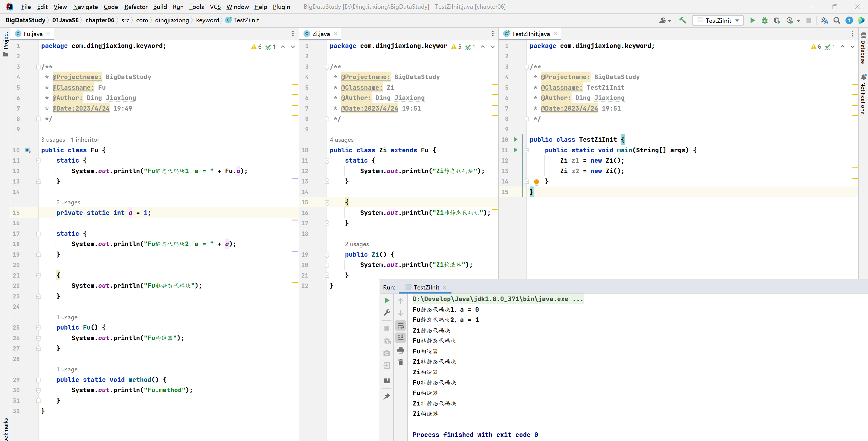Open the Refactor menu
This screenshot has width=868, height=441.
pos(135,7)
